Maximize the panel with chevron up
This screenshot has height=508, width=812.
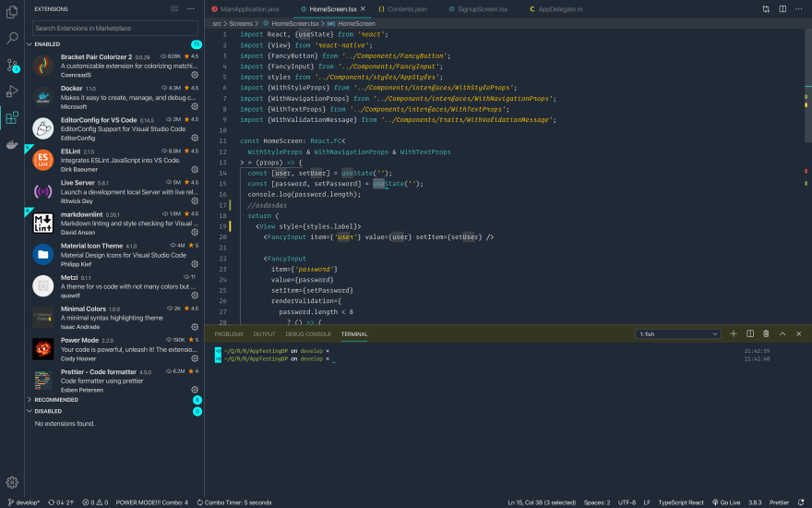point(782,333)
